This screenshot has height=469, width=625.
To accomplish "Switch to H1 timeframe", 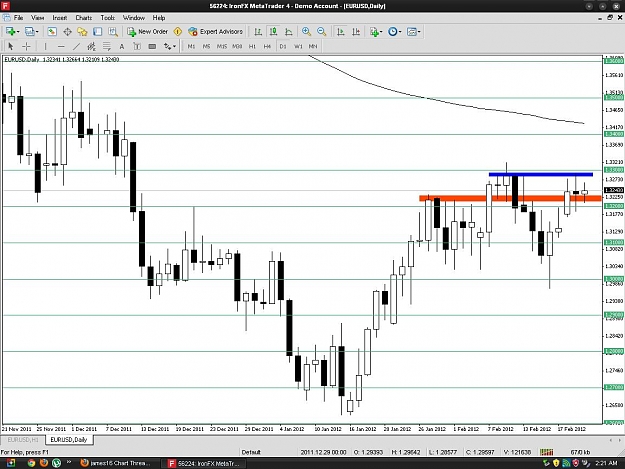I will coord(252,46).
